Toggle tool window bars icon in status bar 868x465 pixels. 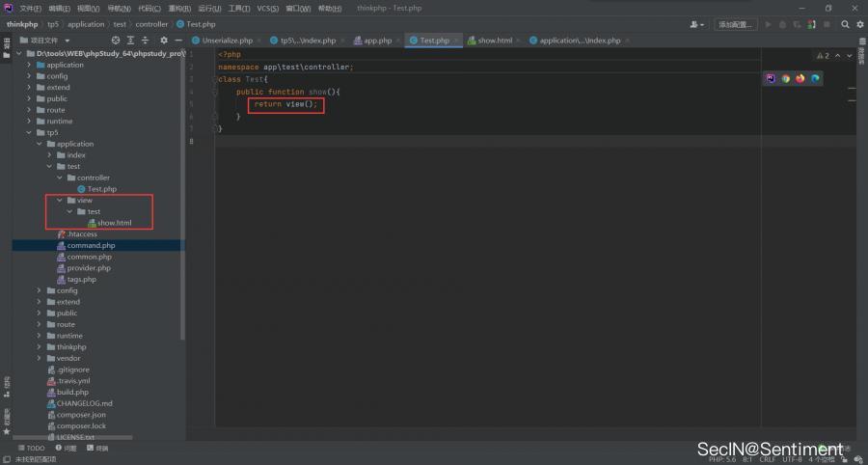click(7, 459)
